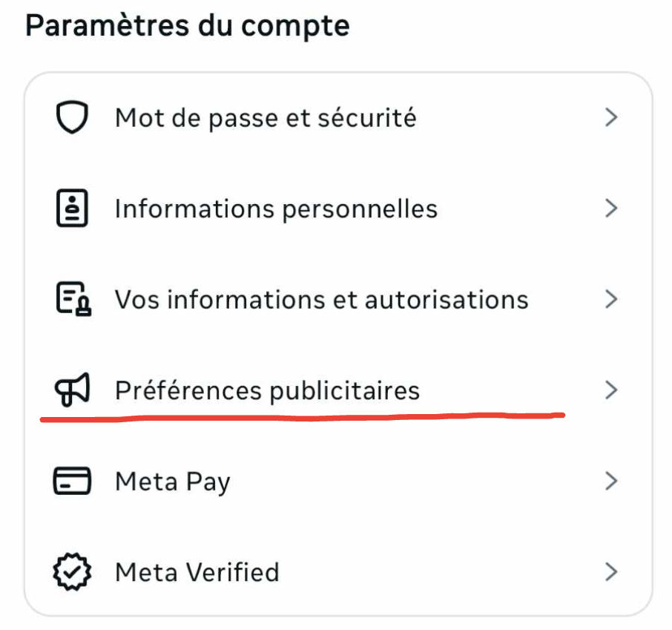Screen dimensions: 672x630
Task: Expand chevron beside Préférences publicitaires
Action: click(x=611, y=390)
